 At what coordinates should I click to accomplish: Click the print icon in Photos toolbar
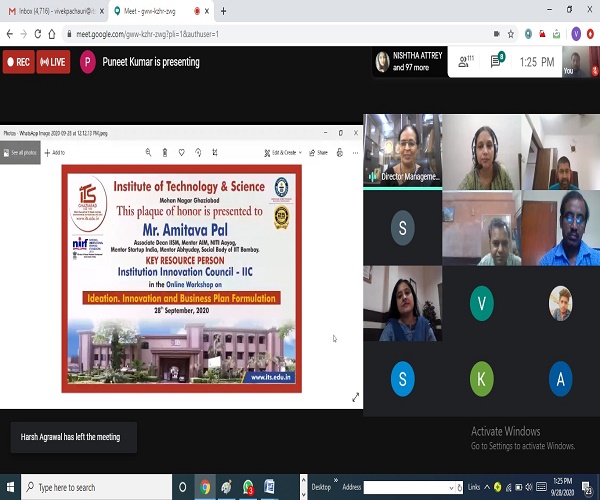(339, 153)
